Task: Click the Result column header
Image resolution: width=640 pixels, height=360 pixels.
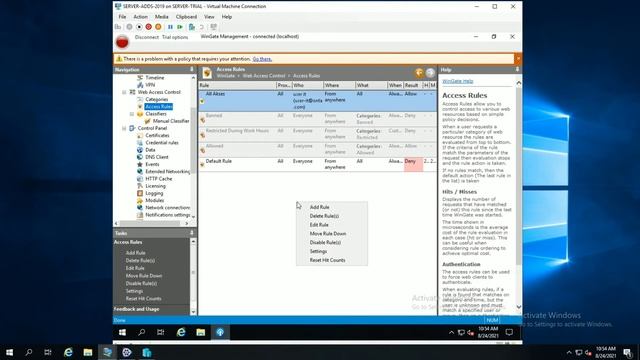Action: pyautogui.click(x=413, y=85)
